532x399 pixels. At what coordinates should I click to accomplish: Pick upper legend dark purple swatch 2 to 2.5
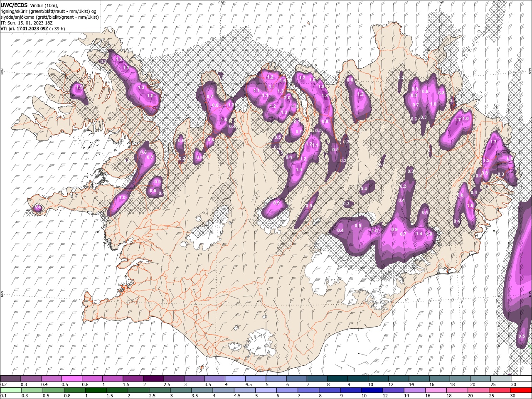pos(154,378)
